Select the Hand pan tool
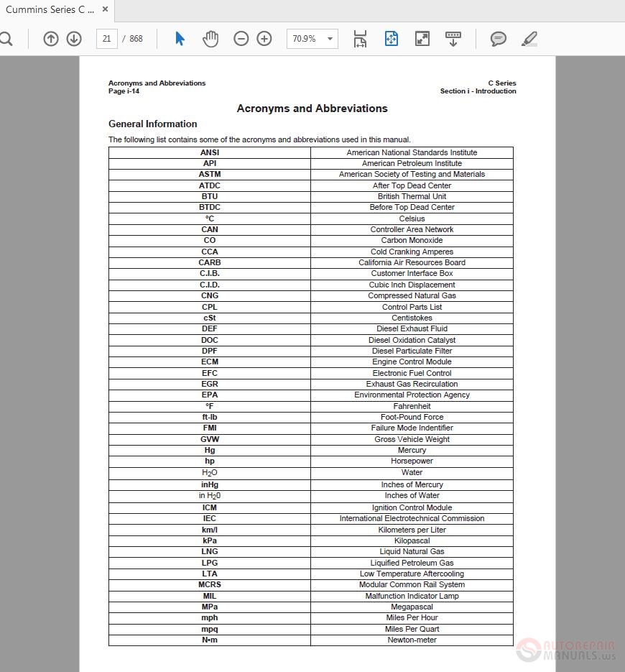 coord(210,39)
